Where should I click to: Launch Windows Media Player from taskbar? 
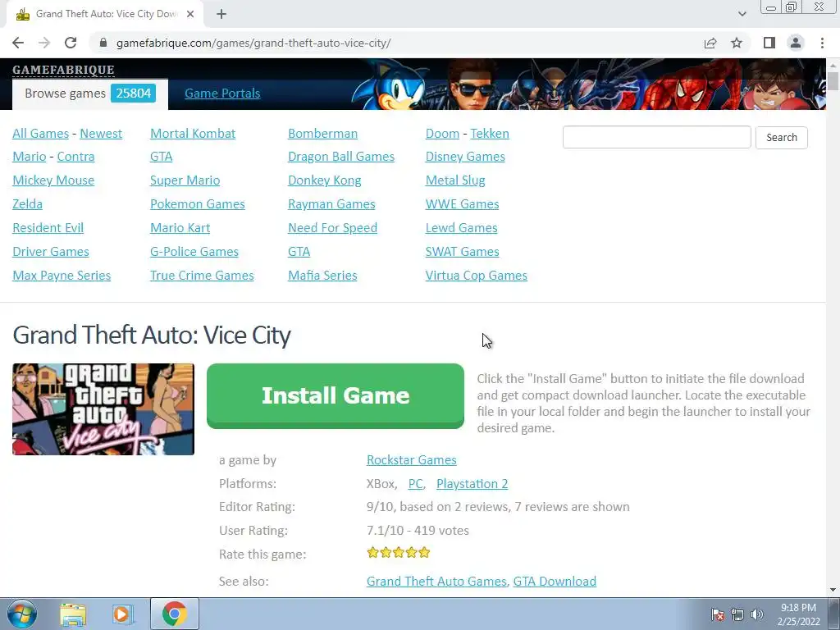coord(121,614)
